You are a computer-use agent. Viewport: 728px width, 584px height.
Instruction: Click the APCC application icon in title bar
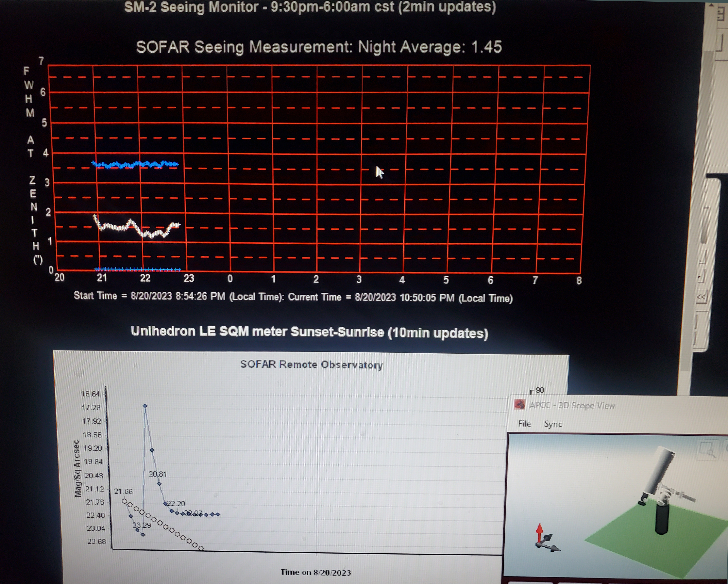point(519,404)
